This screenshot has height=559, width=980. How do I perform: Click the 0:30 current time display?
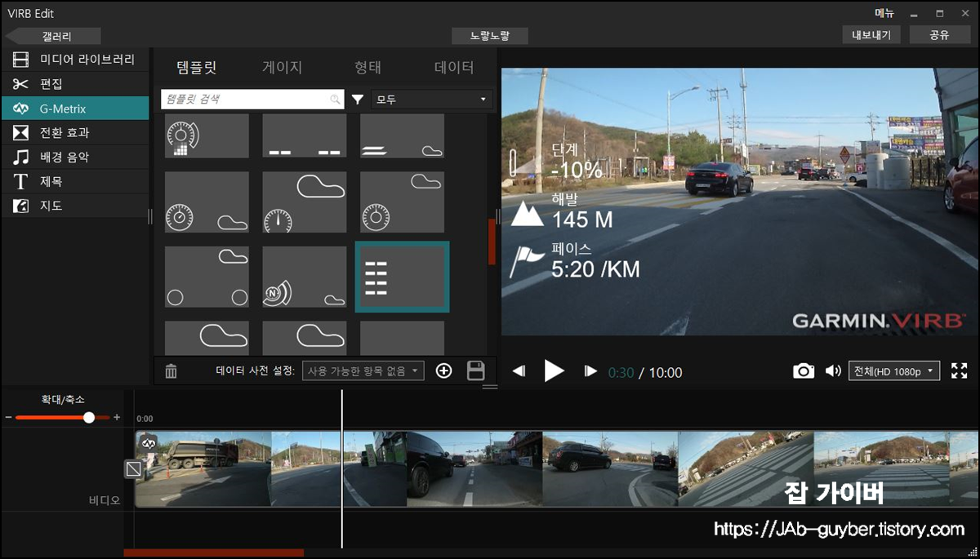[x=621, y=373]
